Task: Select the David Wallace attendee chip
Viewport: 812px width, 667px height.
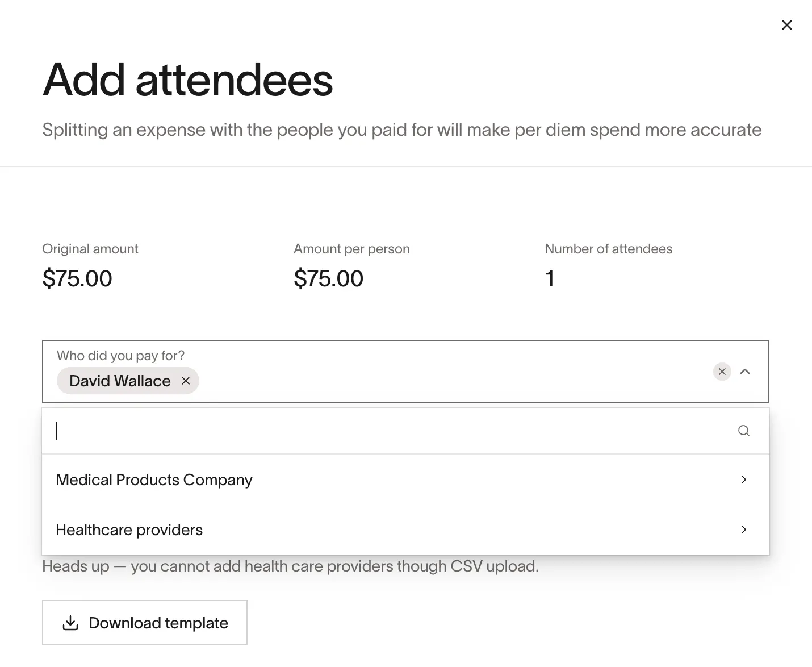Action: [x=120, y=381]
